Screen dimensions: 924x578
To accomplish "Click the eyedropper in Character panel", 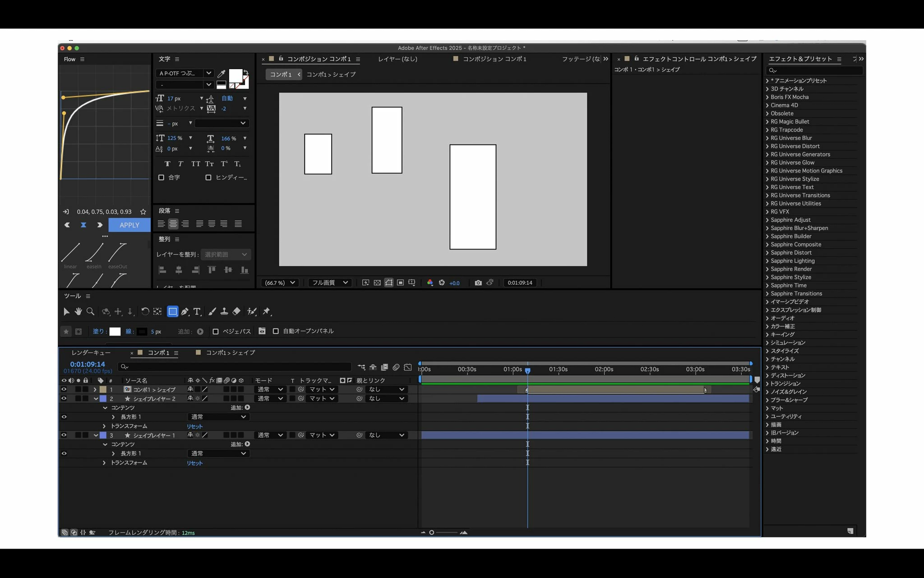I will click(222, 74).
